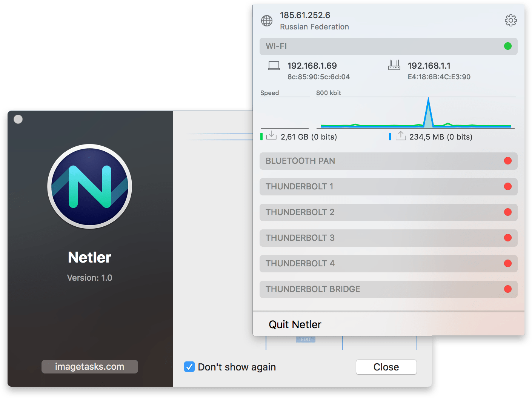Collapse the WI-FI interface section
The height and width of the screenshot is (398, 532).
pos(388,46)
